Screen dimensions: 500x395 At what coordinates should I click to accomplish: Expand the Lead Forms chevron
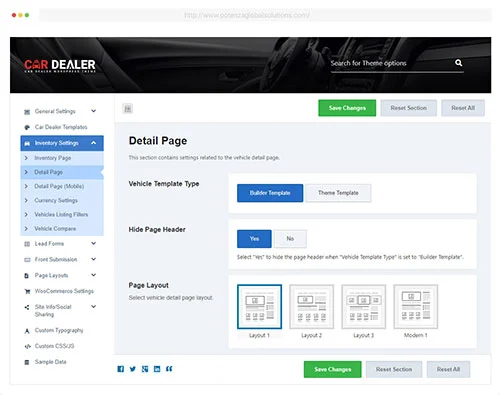click(94, 243)
